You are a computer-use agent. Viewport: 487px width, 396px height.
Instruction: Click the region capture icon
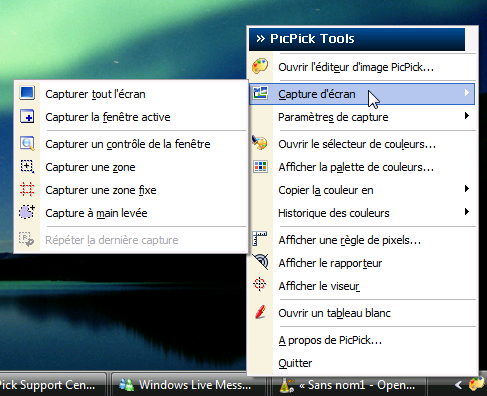point(27,167)
